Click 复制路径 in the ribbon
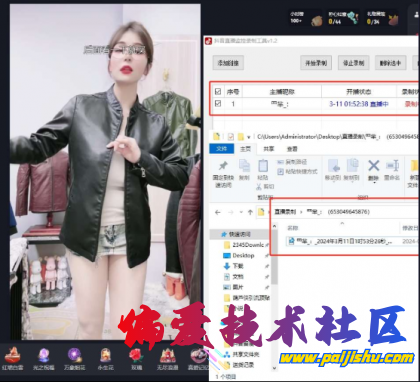Screen dimensions: 420x382 (292, 162)
